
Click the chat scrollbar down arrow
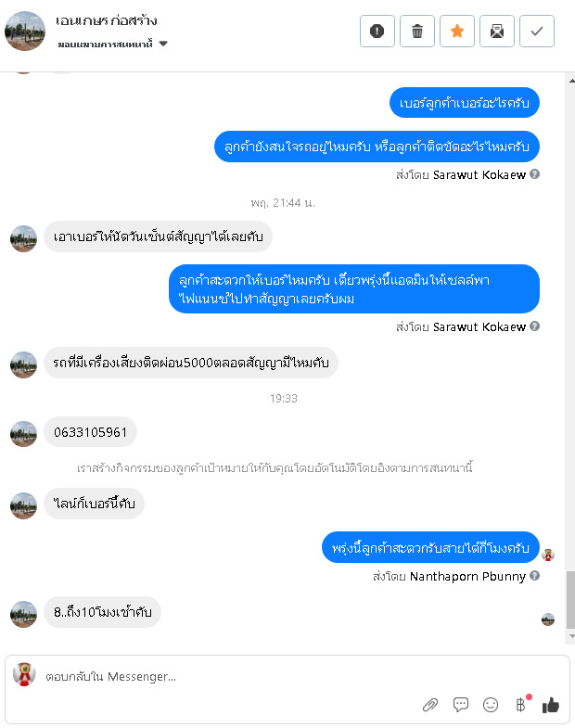point(571,636)
